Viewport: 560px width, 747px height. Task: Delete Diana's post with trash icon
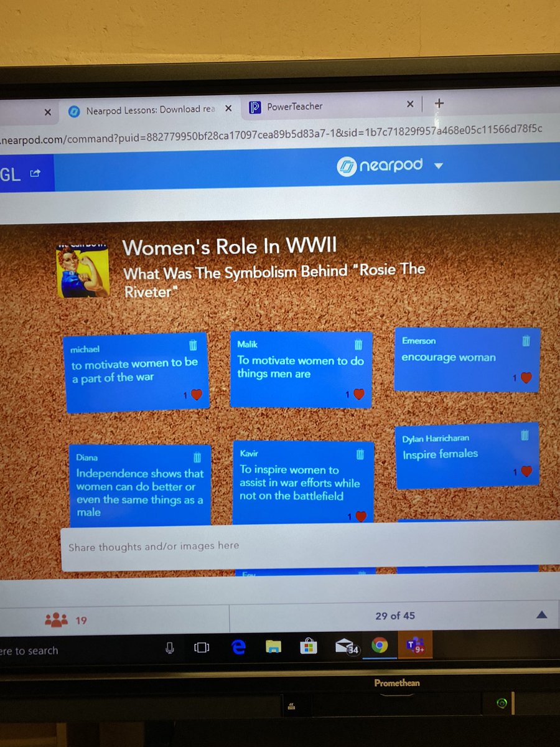coord(197,458)
